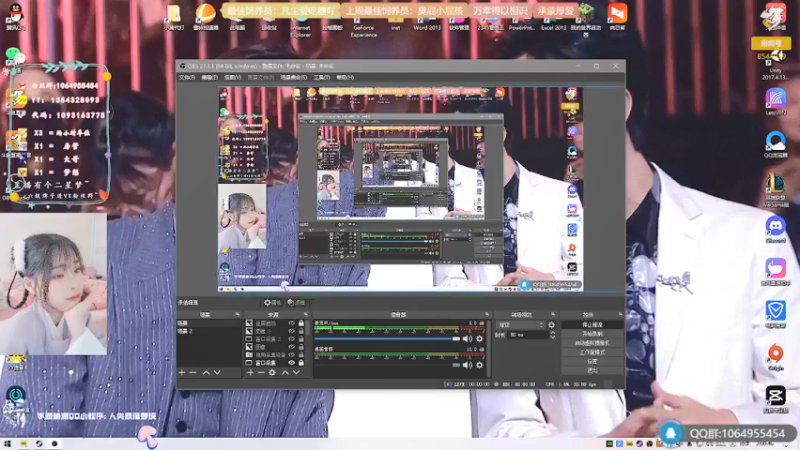Toggle lock of first source
The image size is (800, 450).
tap(301, 323)
